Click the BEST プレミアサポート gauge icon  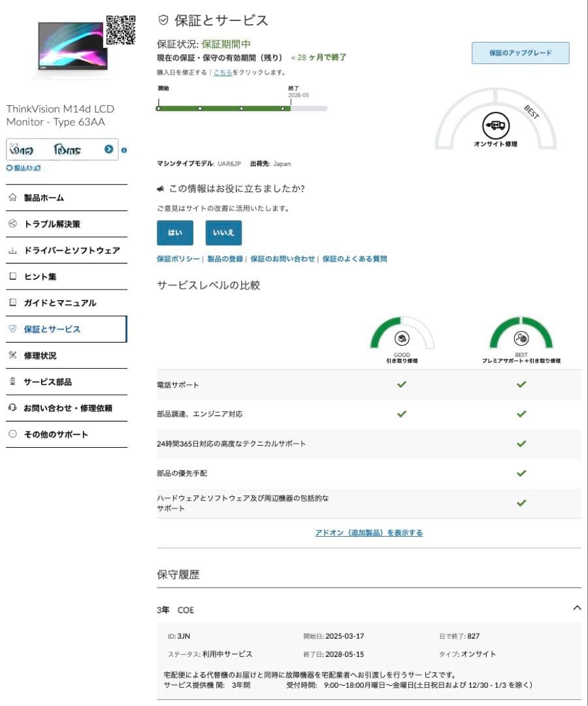(521, 339)
